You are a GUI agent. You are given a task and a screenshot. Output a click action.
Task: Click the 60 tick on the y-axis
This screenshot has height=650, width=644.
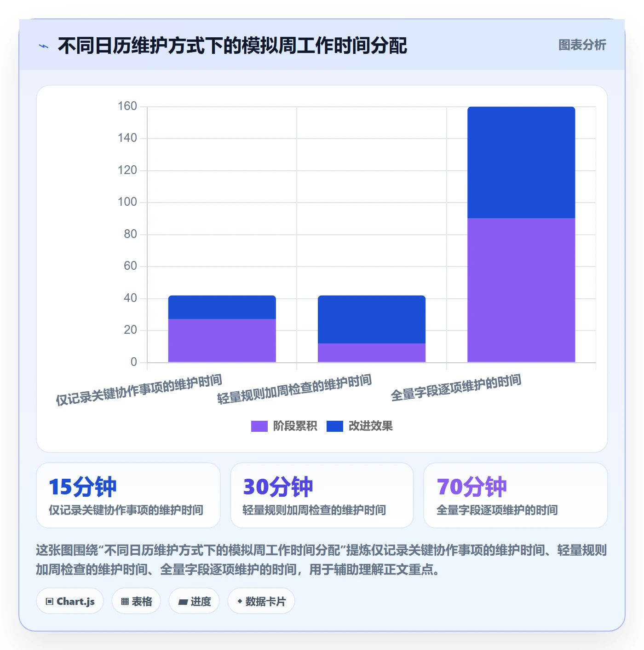coord(131,266)
